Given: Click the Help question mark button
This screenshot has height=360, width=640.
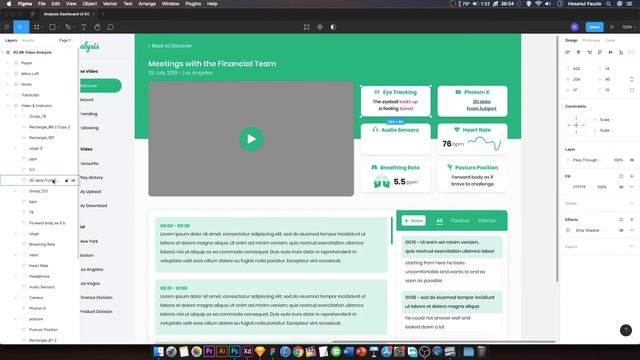Looking at the screenshot, I should point(626,330).
